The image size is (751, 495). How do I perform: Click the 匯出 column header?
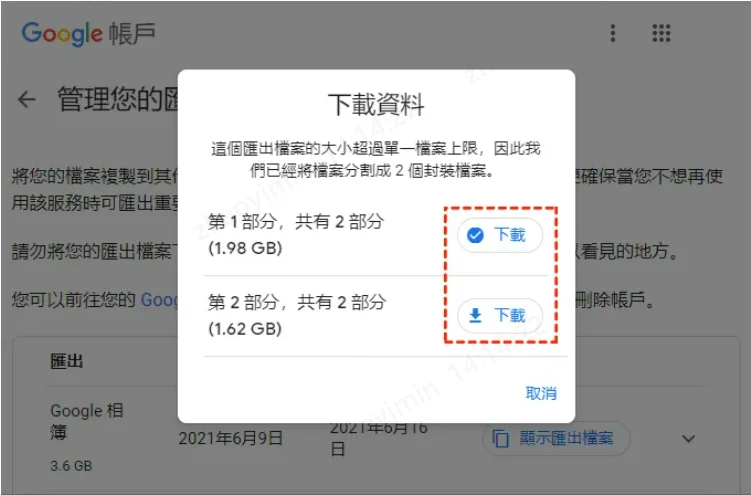tap(67, 361)
